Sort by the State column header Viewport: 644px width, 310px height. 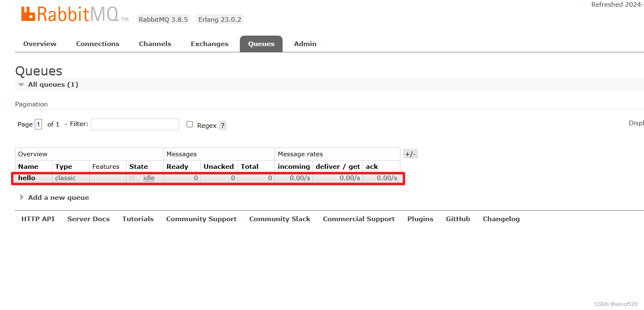[x=138, y=167]
